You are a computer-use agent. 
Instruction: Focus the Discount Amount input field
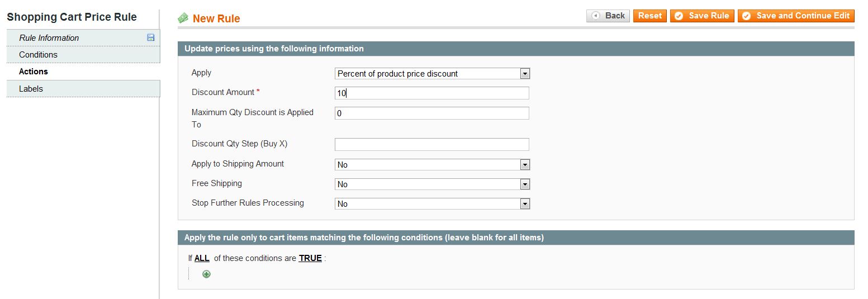[431, 93]
